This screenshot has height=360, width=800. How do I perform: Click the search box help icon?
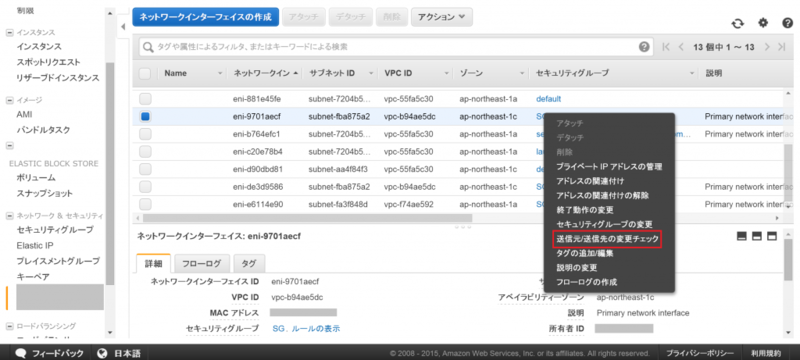pyautogui.click(x=644, y=47)
